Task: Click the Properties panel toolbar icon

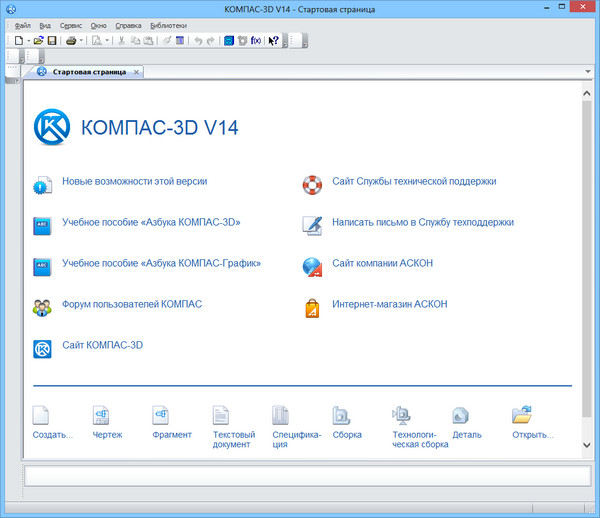Action: point(180,40)
